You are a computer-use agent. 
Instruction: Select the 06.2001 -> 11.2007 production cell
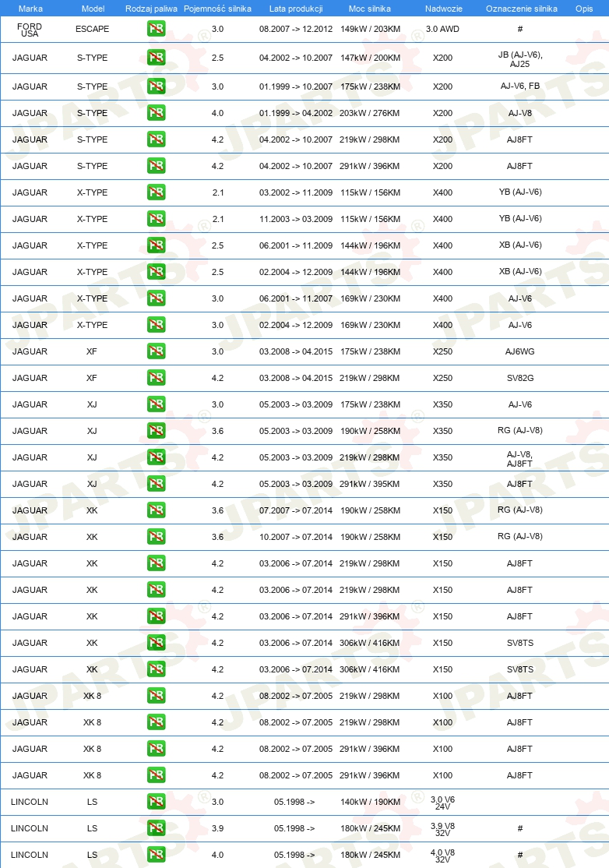pyautogui.click(x=296, y=298)
